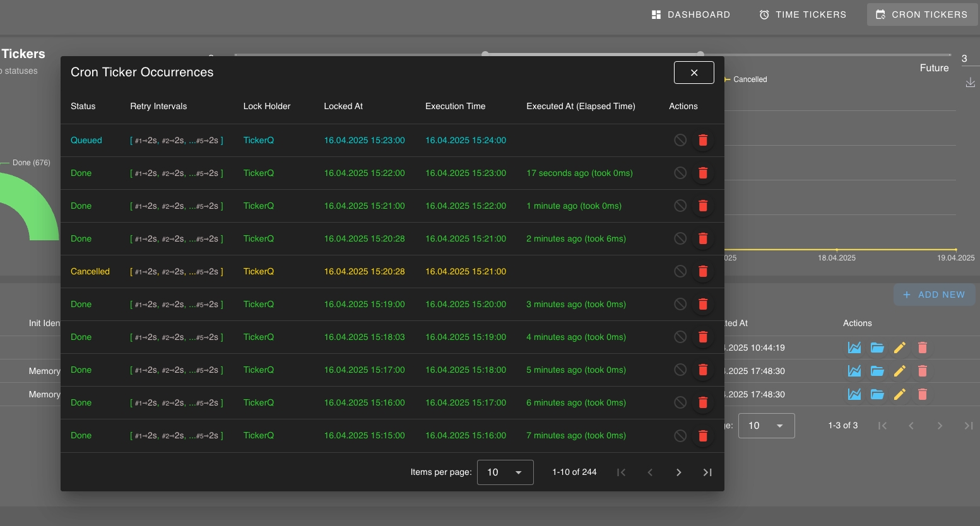Edit pencil icon for 10:44:19 row
980x526 pixels.
click(x=900, y=348)
